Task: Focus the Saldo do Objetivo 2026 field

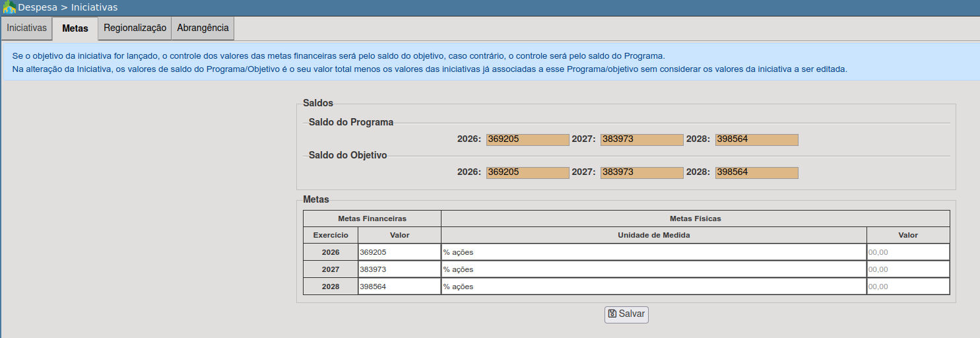Action: (527, 172)
